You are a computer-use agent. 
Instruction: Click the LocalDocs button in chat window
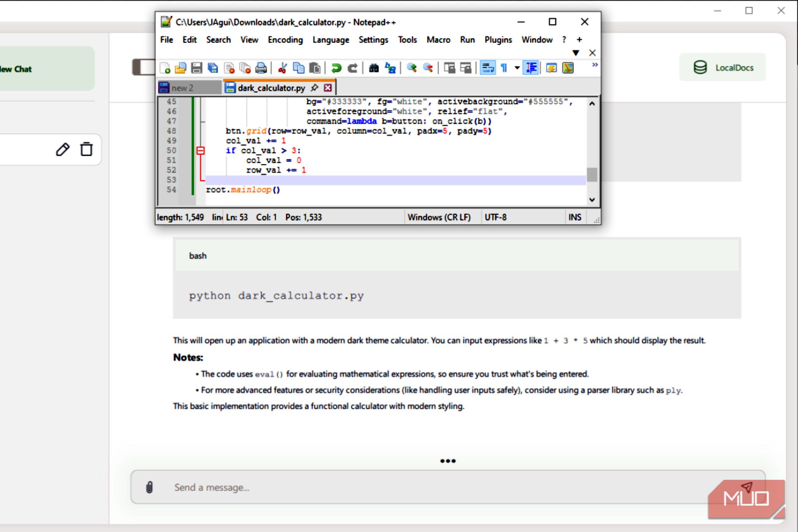[722, 67]
